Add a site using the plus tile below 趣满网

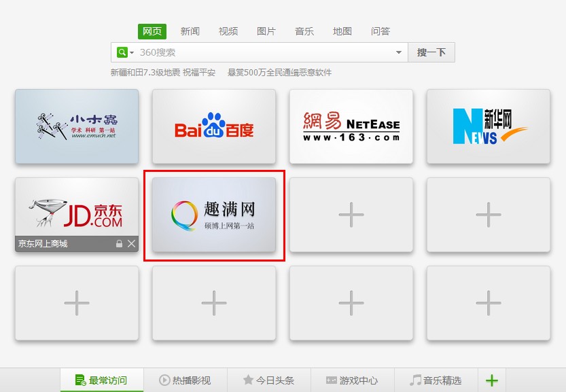tap(214, 303)
